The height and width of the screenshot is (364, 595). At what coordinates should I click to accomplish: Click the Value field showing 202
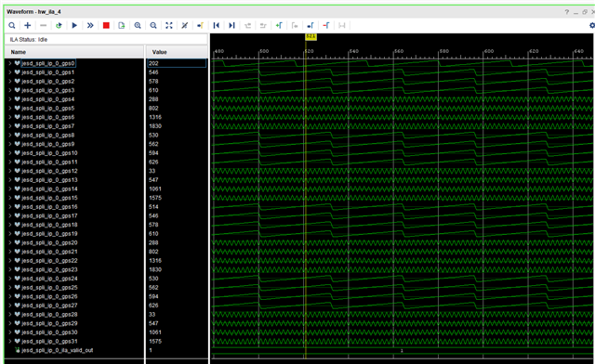click(x=177, y=63)
